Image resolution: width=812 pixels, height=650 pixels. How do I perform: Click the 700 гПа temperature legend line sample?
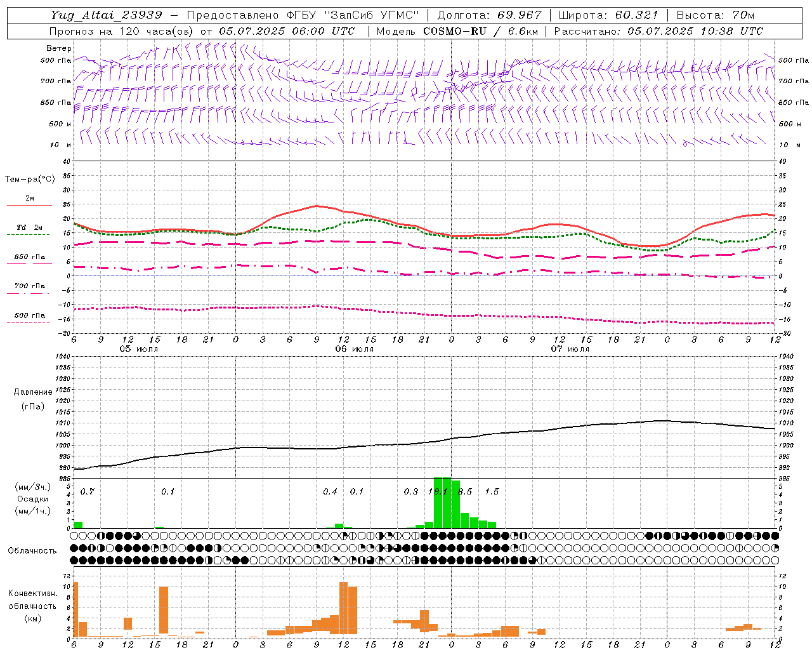pyautogui.click(x=29, y=293)
